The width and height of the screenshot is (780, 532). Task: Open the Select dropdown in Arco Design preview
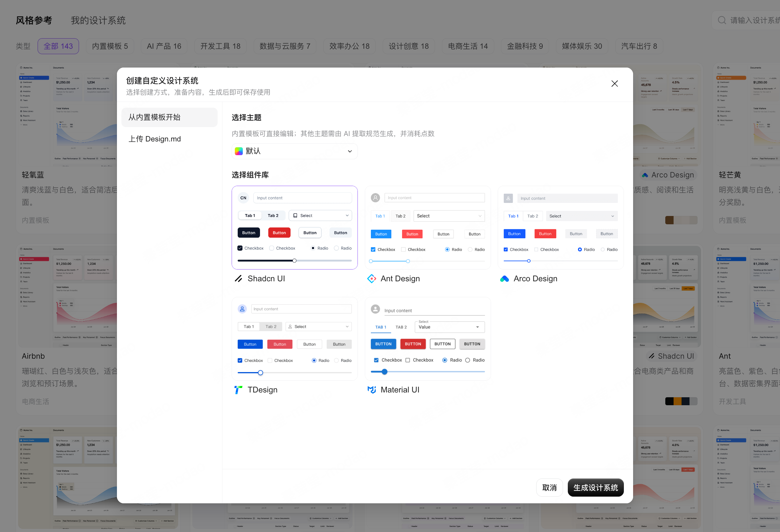click(x=581, y=216)
